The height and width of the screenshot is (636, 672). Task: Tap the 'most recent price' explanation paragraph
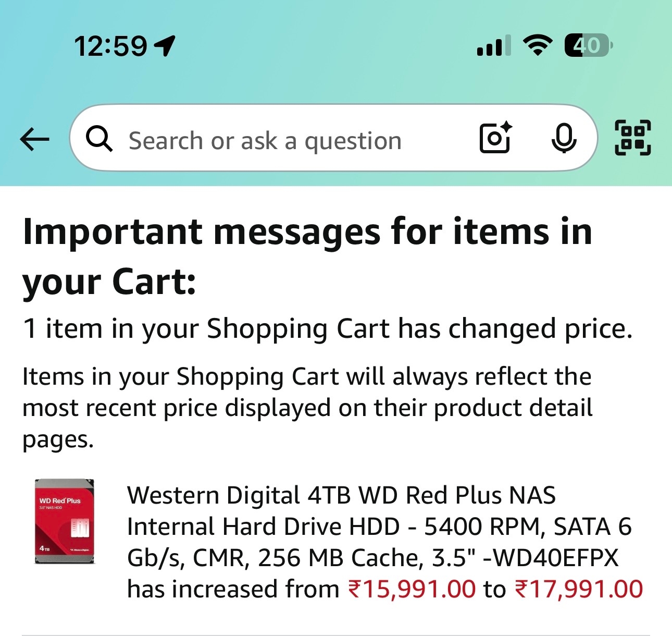point(307,408)
